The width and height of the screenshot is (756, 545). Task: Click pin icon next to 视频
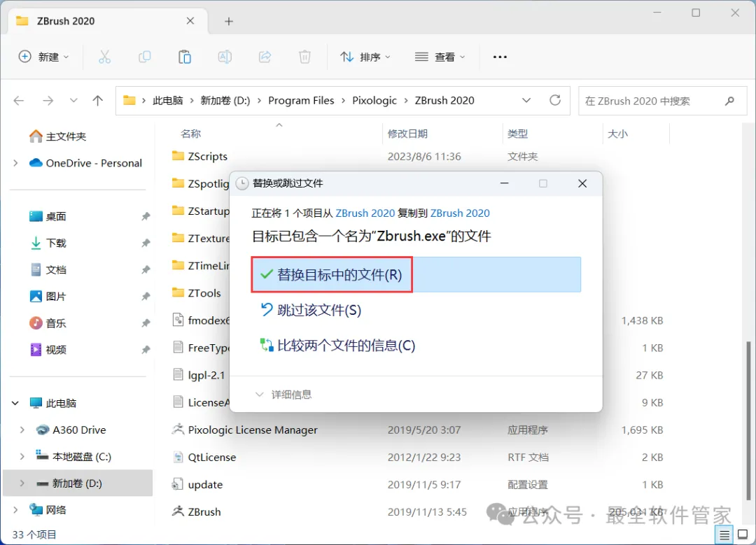146,350
